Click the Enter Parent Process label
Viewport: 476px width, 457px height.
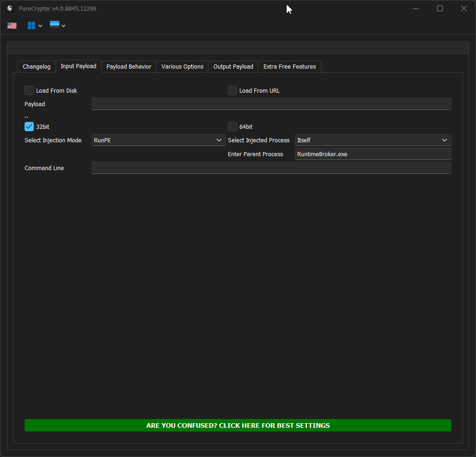[255, 154]
